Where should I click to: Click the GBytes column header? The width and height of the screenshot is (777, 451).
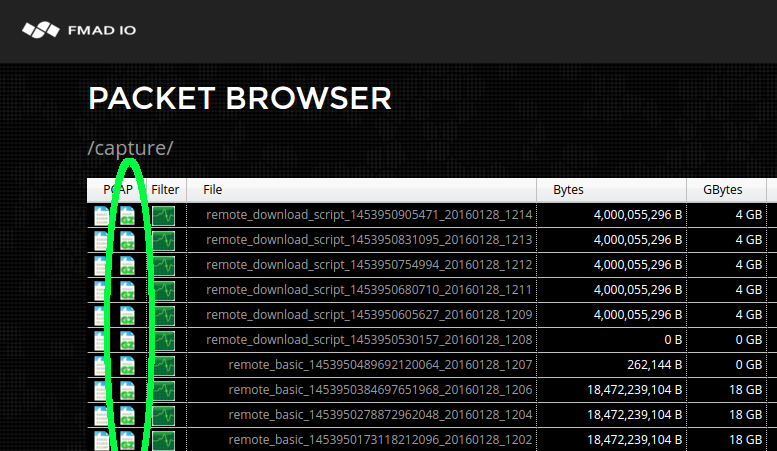[715, 189]
